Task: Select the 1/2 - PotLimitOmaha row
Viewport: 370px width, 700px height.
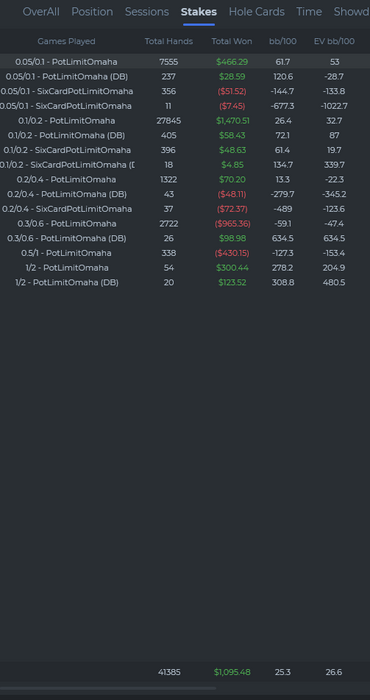Action: tap(185, 268)
